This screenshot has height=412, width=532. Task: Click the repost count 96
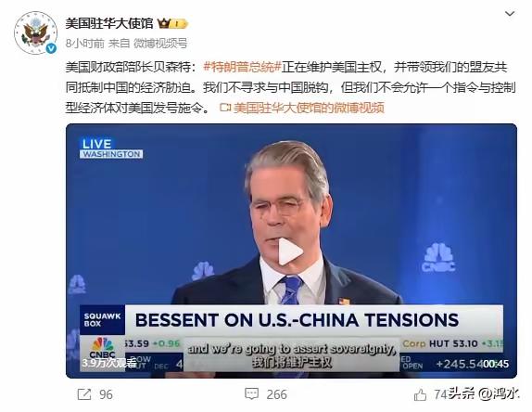point(106,394)
